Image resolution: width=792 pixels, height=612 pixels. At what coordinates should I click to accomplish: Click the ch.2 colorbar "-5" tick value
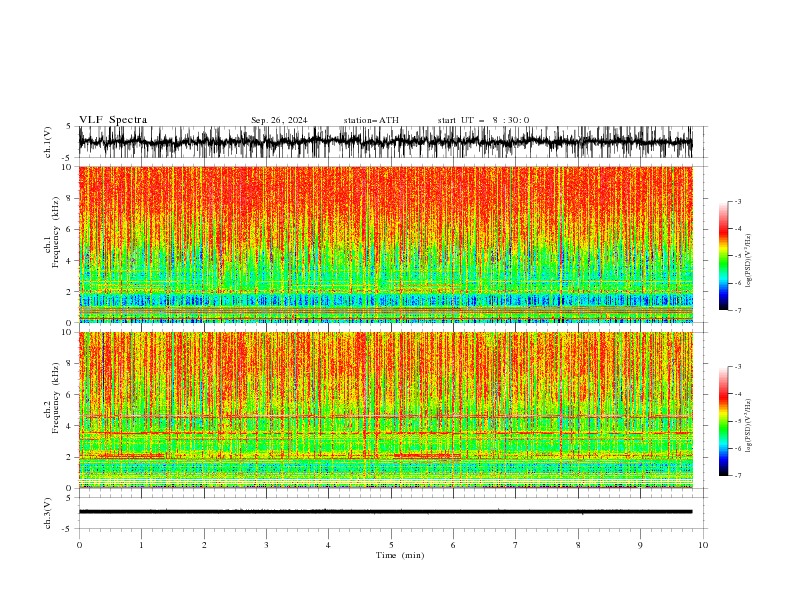[x=738, y=421]
